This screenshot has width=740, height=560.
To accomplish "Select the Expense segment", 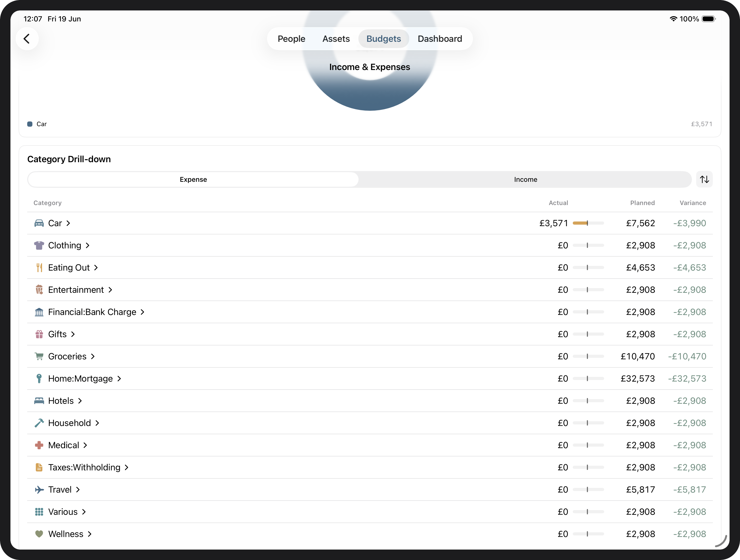I will tap(193, 179).
